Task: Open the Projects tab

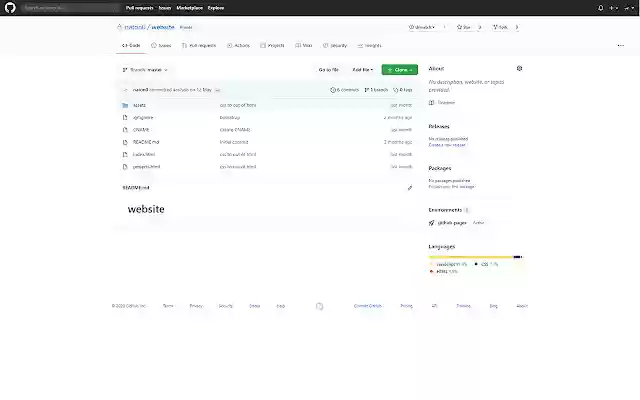Action: [x=272, y=45]
